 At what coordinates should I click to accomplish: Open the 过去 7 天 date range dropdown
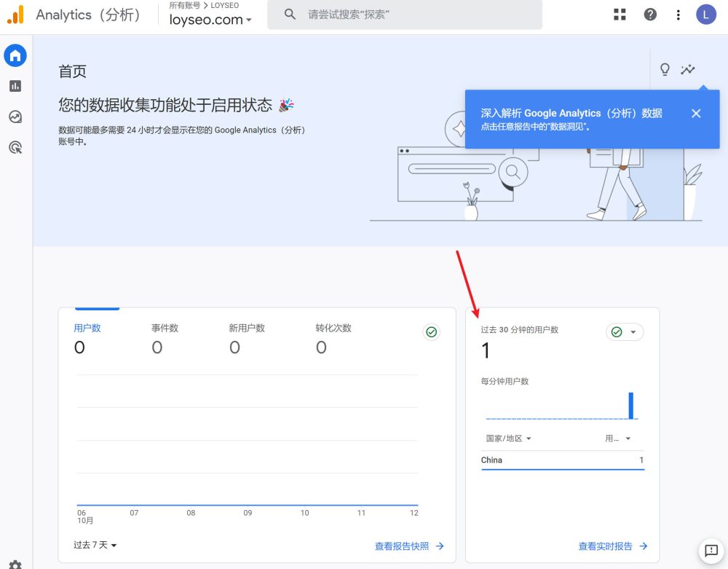tap(95, 545)
